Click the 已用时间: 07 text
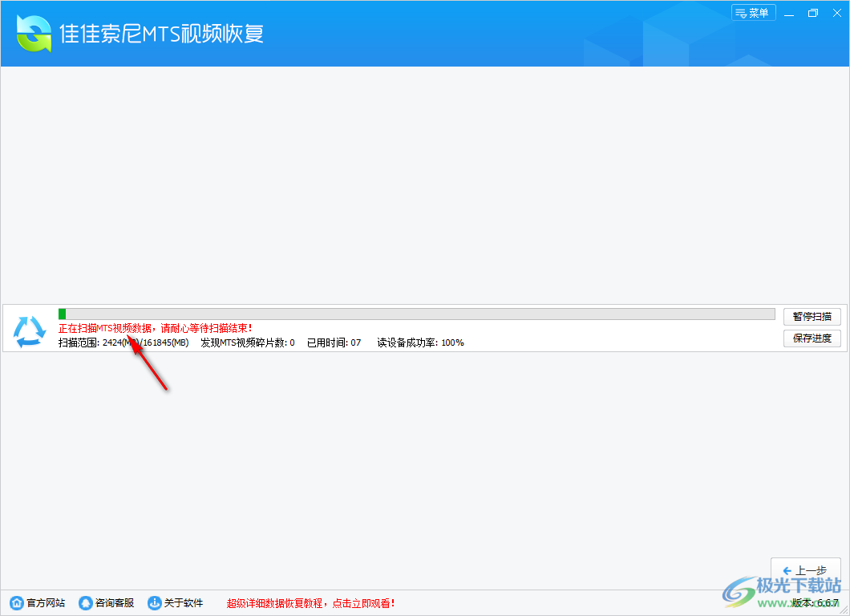 click(x=334, y=342)
